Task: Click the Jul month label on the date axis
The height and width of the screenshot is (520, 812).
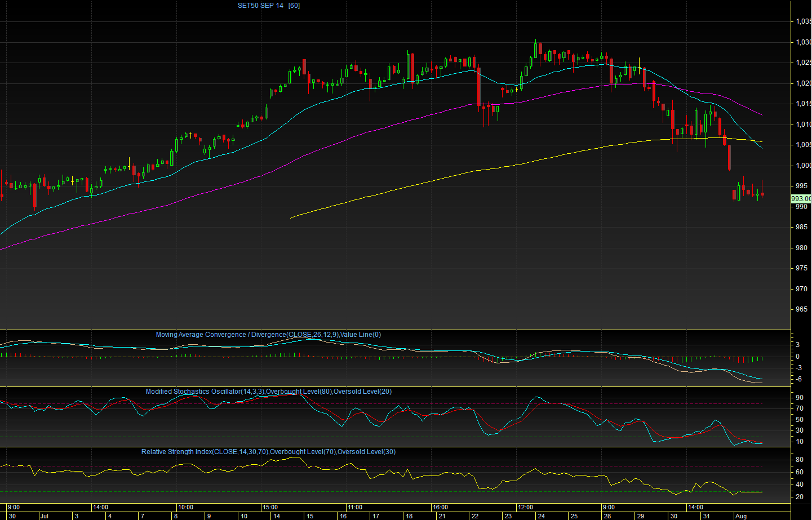Action: pyautogui.click(x=45, y=517)
